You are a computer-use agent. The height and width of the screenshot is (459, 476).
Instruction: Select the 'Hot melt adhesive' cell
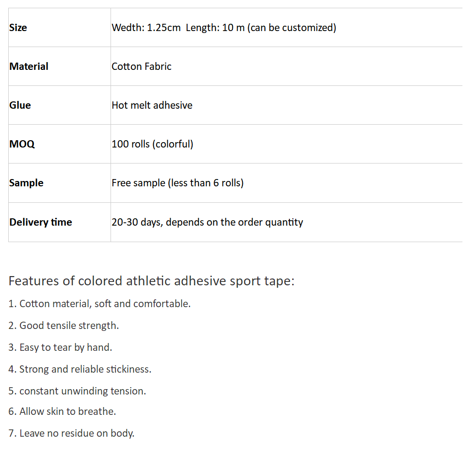(x=152, y=105)
